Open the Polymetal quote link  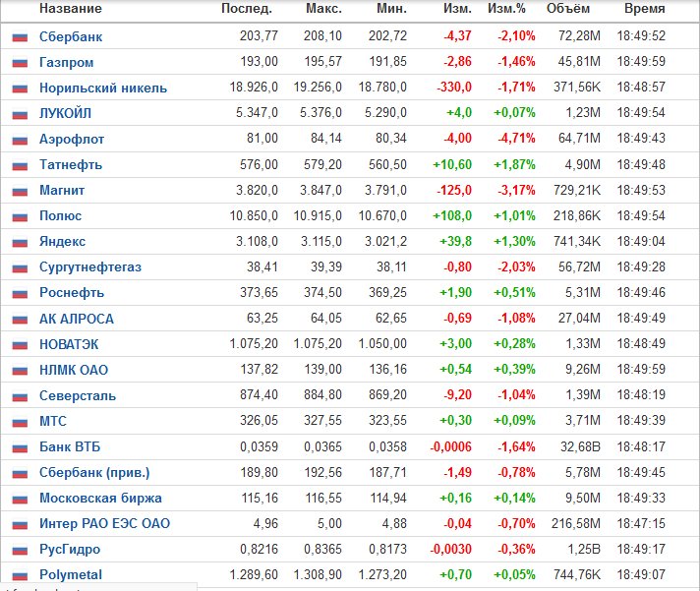point(71,574)
